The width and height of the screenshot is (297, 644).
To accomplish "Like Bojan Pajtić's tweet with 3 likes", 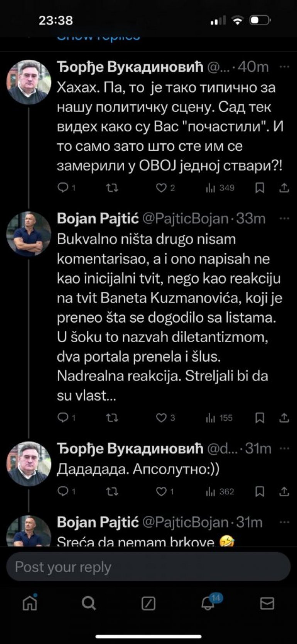I will [161, 418].
